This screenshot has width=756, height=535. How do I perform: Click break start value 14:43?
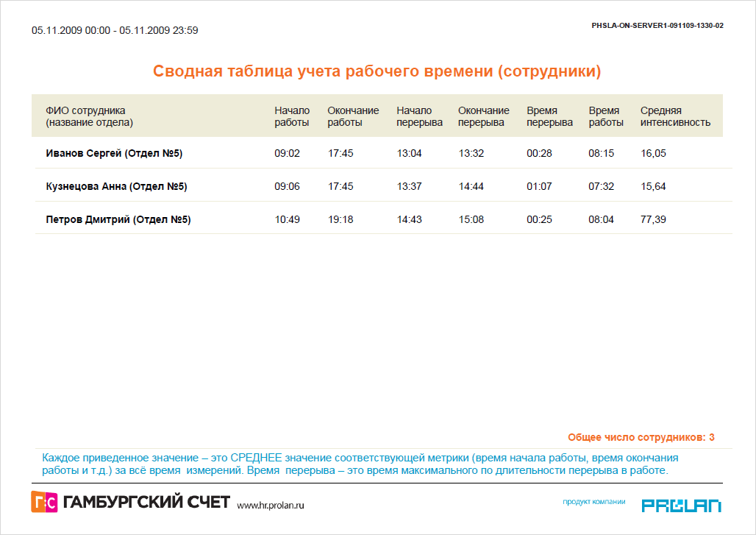click(x=410, y=219)
